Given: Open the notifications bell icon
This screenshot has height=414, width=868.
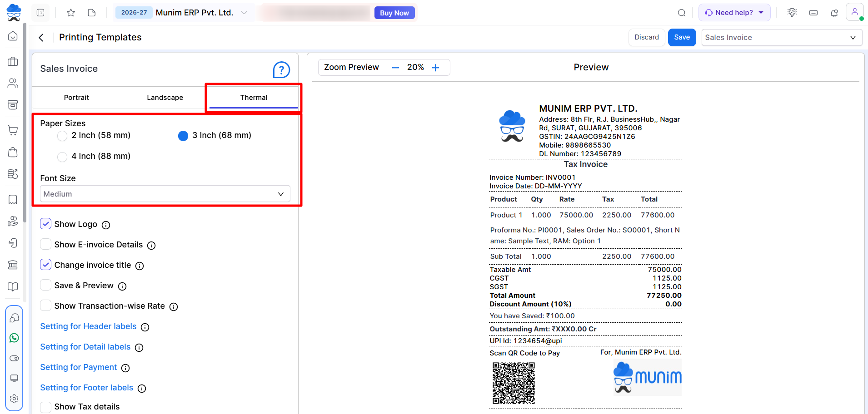Looking at the screenshot, I should tap(834, 13).
